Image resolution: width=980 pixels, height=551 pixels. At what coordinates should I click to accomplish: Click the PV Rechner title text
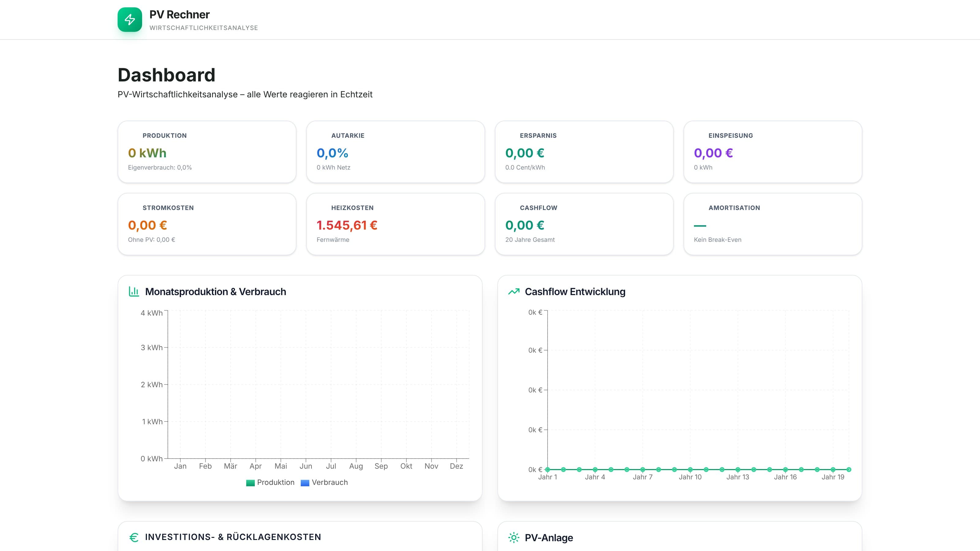click(x=179, y=14)
